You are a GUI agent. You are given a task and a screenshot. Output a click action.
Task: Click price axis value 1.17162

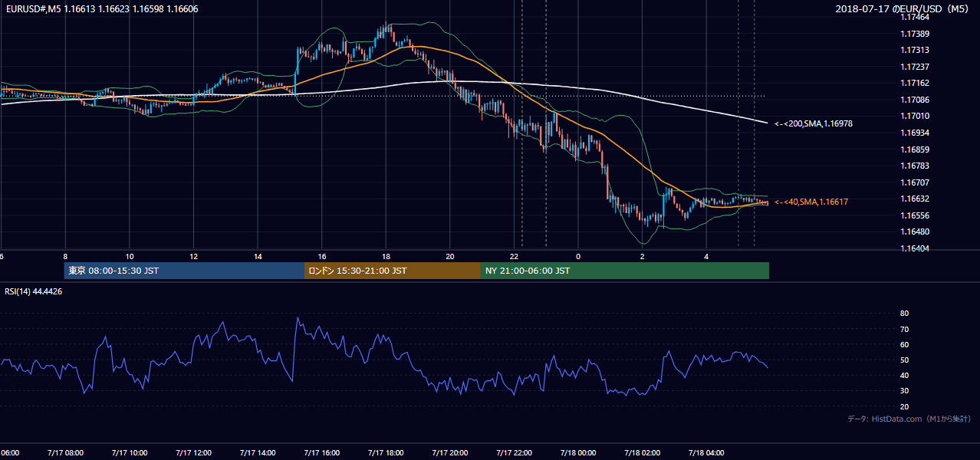[x=916, y=83]
